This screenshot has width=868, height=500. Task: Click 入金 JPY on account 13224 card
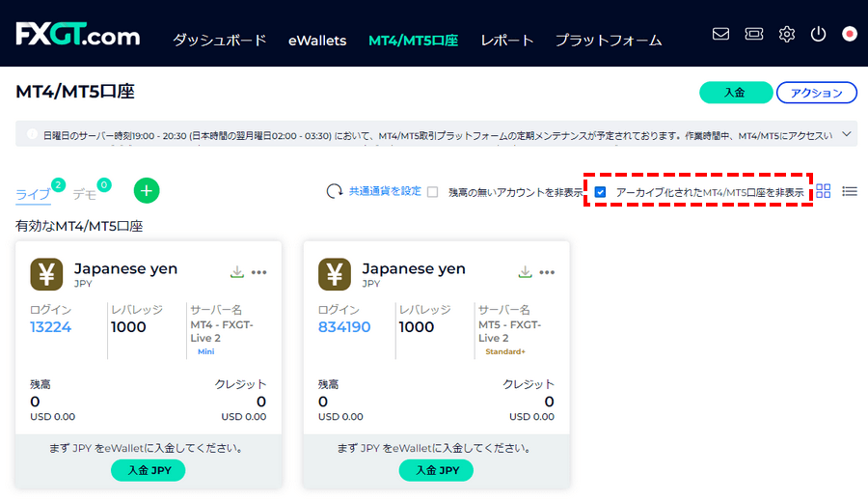149,470
